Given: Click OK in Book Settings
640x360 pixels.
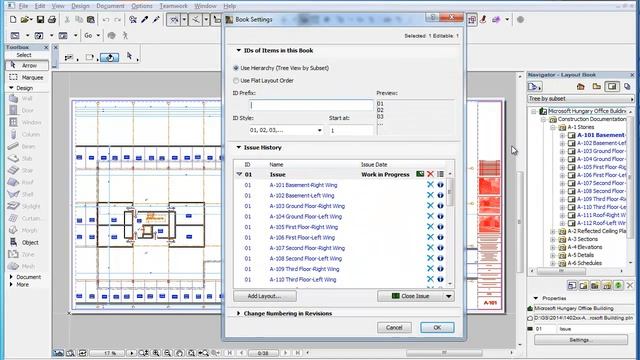Looking at the screenshot, I should coord(437,327).
